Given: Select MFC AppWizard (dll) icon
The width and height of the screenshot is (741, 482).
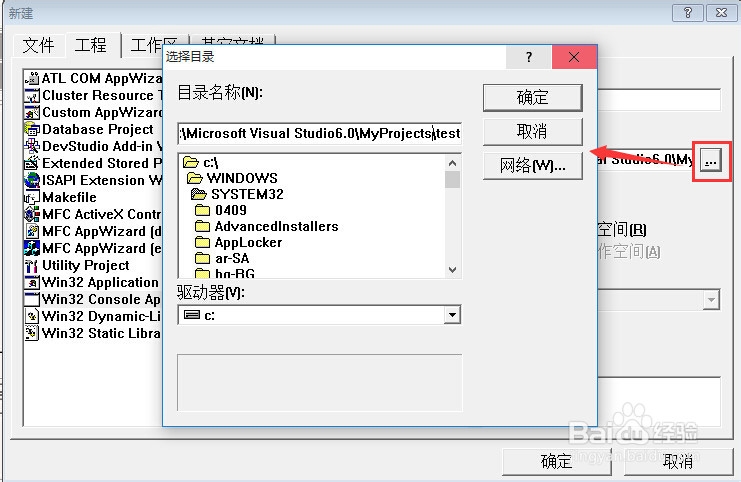Looking at the screenshot, I should pos(32,232).
